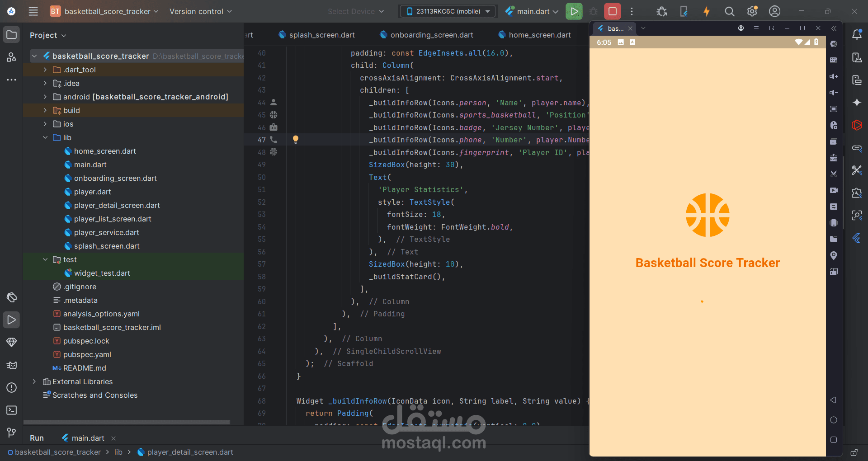Viewport: 868px width, 461px height.
Task: Open App Quality Insights diamond icon
Action: click(12, 342)
